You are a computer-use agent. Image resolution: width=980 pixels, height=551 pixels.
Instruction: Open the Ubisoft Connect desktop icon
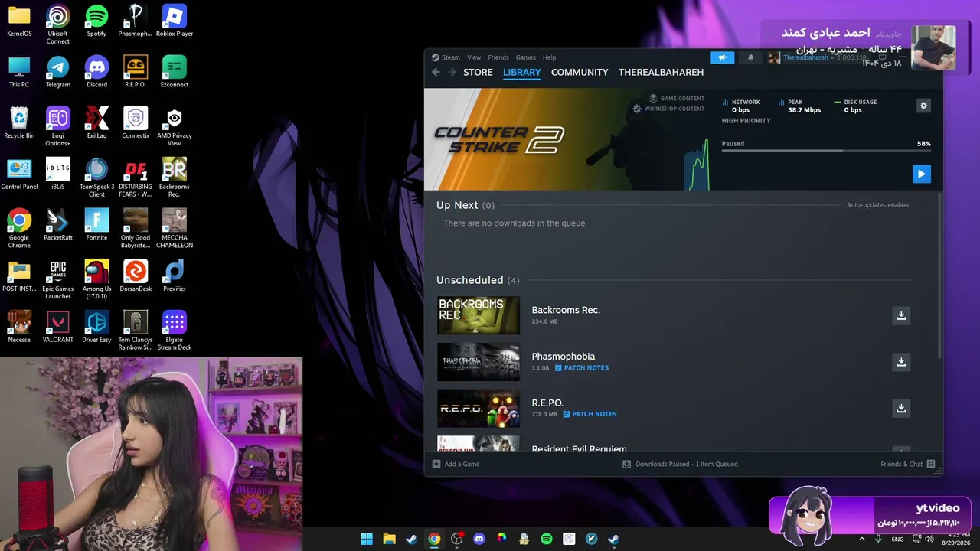[57, 24]
